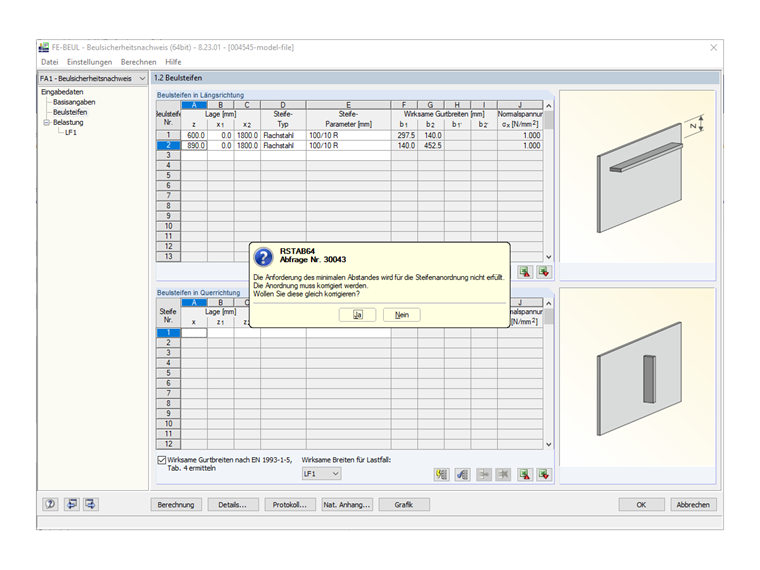Go to next input table icon

90,504
